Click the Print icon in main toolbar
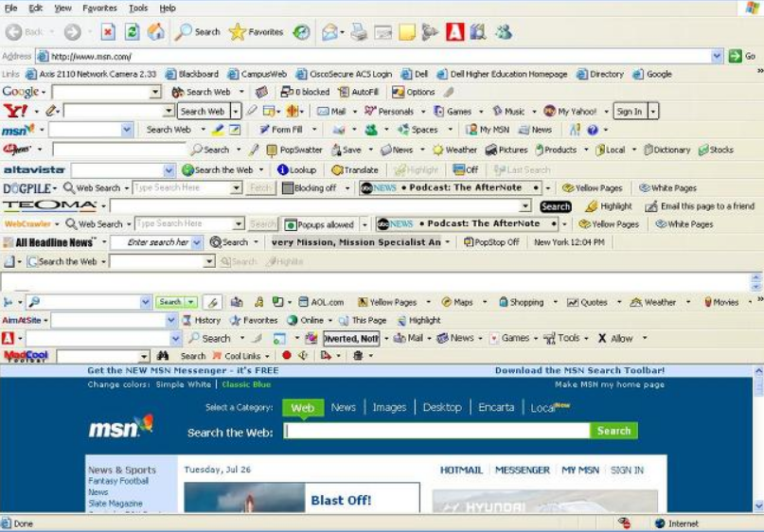The height and width of the screenshot is (532, 764). 359,32
